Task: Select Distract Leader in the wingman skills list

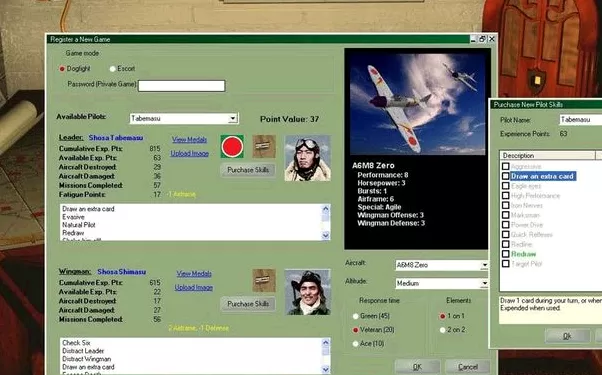Action: click(x=83, y=351)
